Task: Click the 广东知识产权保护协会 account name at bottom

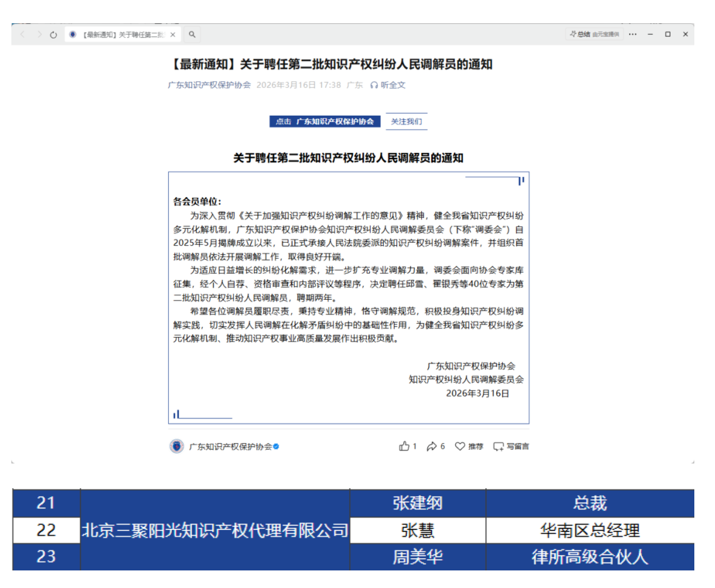Action: pyautogui.click(x=230, y=447)
